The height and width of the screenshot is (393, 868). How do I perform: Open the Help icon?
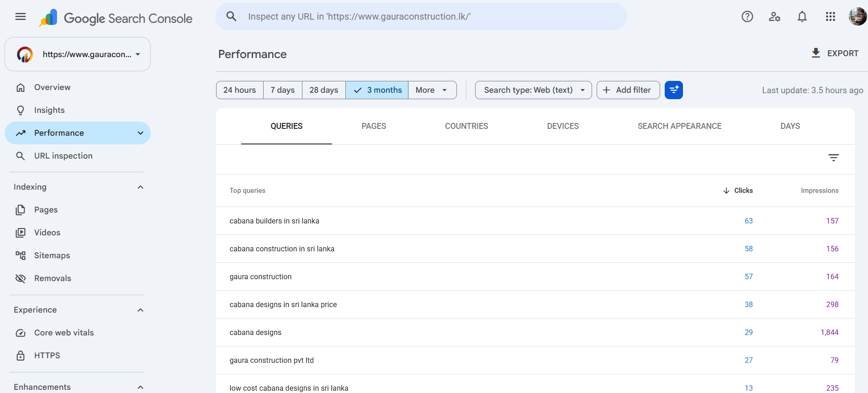point(747,17)
